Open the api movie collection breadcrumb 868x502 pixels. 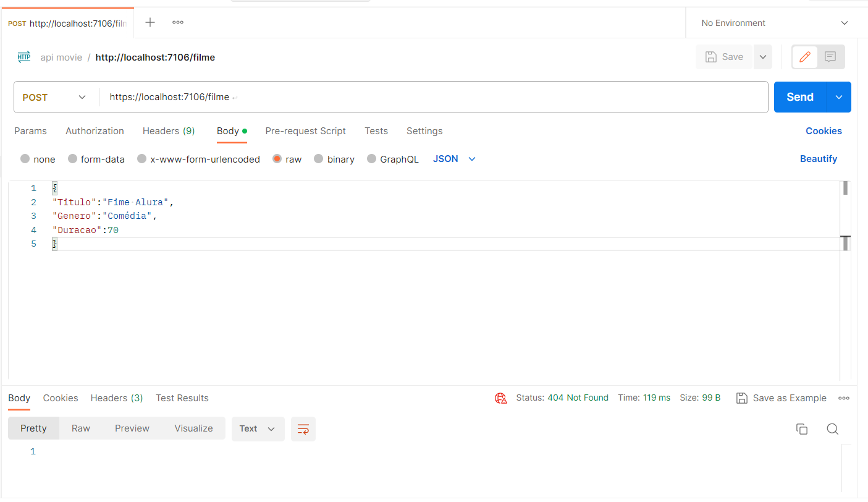click(61, 57)
